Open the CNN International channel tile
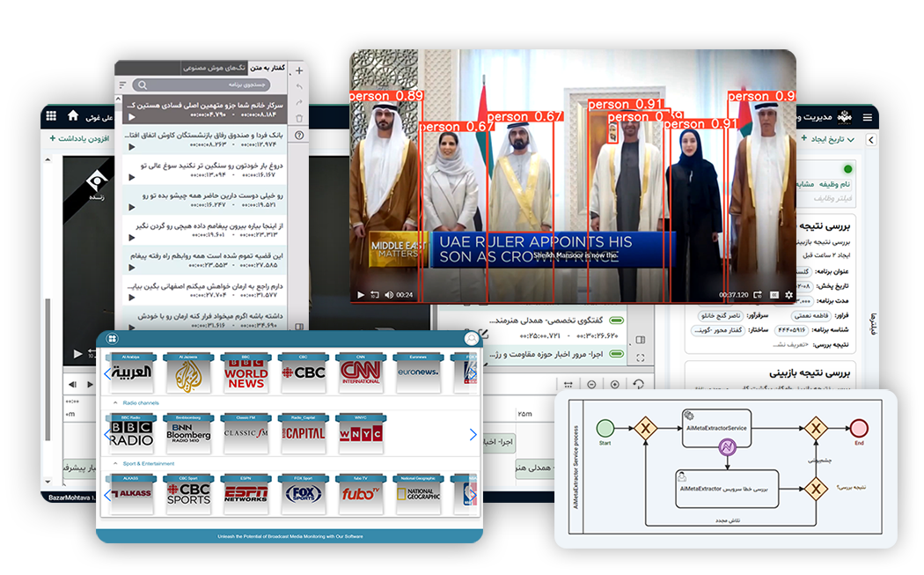 [361, 373]
